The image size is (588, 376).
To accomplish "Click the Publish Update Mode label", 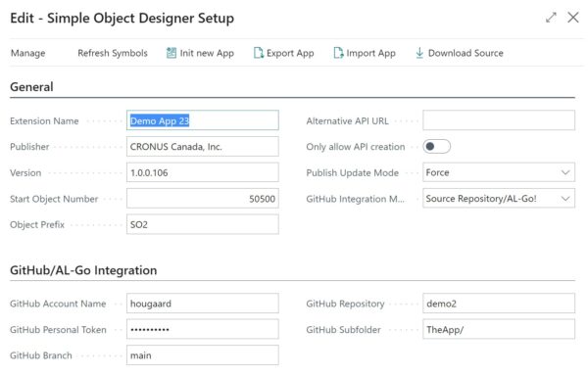I will click(353, 173).
